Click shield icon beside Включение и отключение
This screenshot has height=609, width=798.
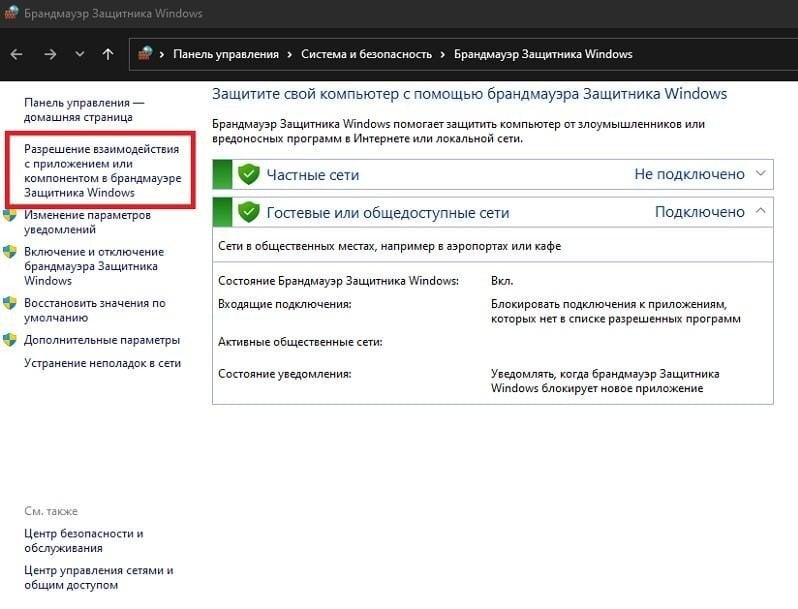point(10,252)
